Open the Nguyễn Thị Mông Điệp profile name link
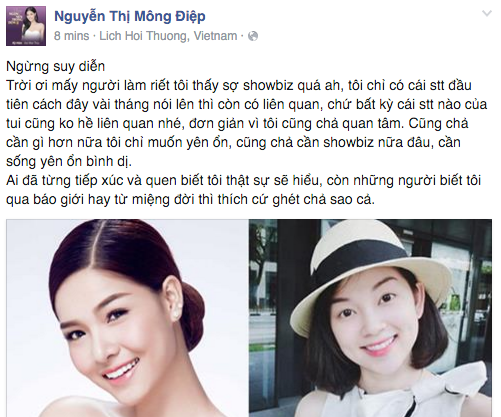Image resolution: width=501 pixels, height=417 pixels. [130, 16]
